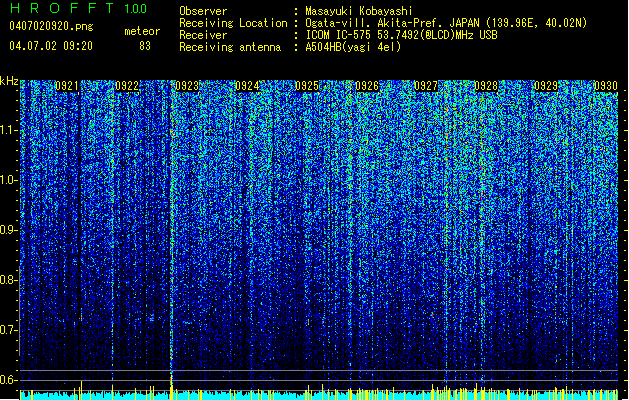Click the Observer label
This screenshot has width=629, height=400.
pyautogui.click(x=203, y=11)
